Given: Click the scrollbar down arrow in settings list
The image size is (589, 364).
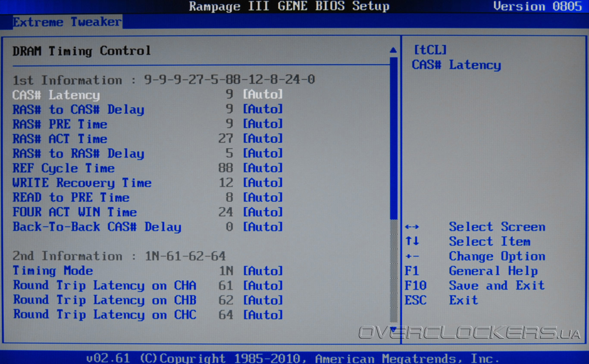Looking at the screenshot, I should pos(393,330).
